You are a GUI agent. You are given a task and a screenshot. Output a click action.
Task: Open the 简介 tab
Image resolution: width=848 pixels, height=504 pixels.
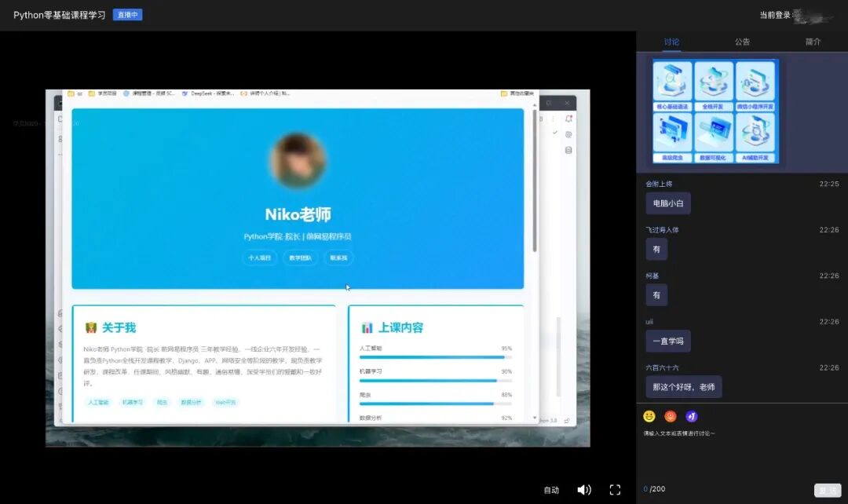(x=813, y=41)
